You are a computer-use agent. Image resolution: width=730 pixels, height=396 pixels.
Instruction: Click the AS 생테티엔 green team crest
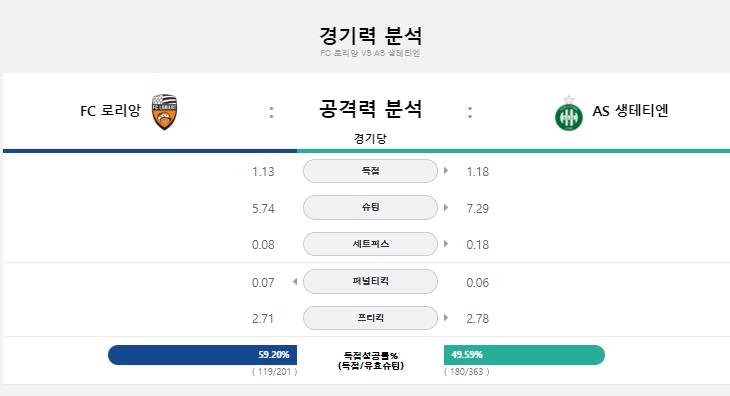[x=568, y=114]
